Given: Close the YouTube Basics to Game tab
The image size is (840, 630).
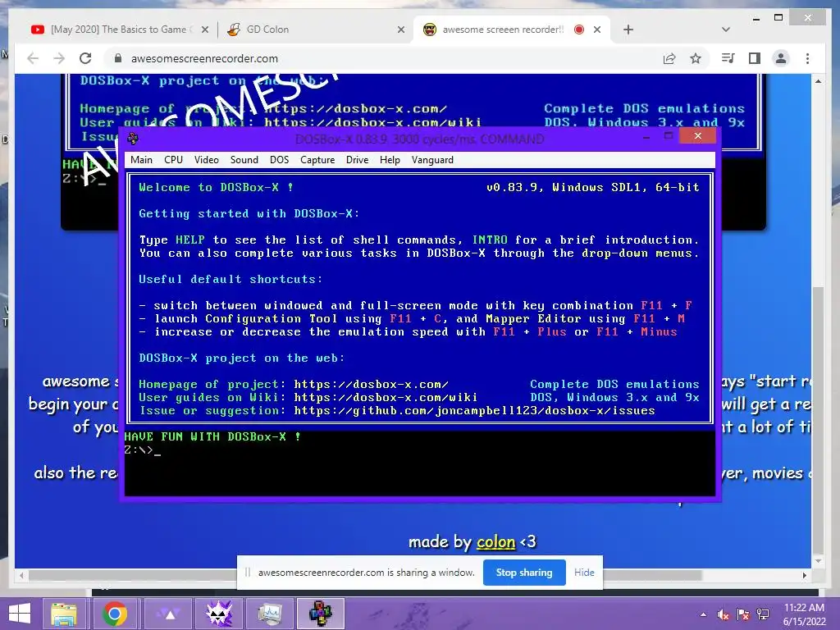Looking at the screenshot, I should coord(204,30).
